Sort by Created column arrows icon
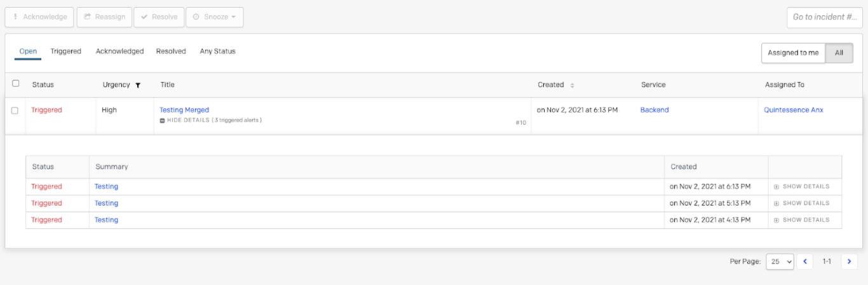This screenshot has height=285, width=868. [572, 85]
